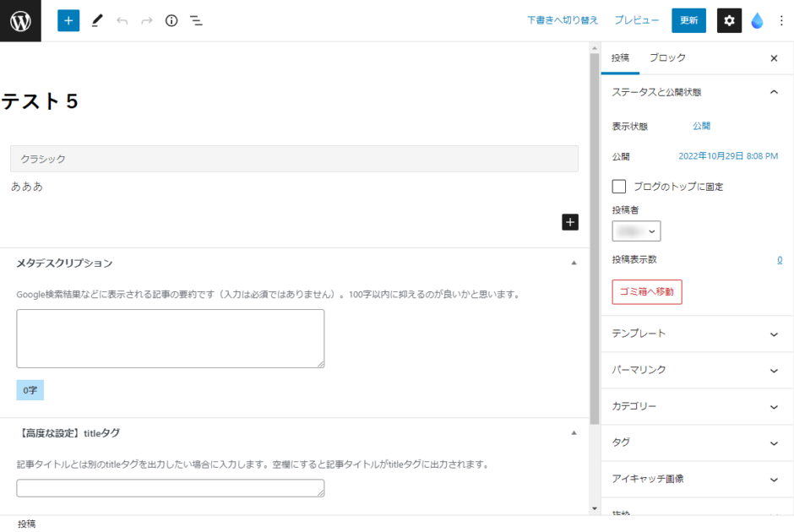Expand the テンプレート panel
The image size is (794, 532).
pyautogui.click(x=695, y=334)
